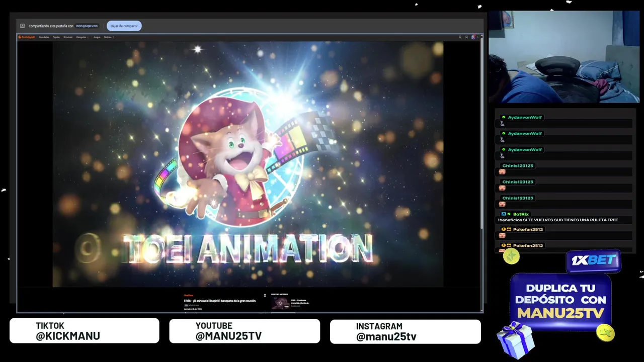The height and width of the screenshot is (362, 644).
Task: Open the meet.google.com link chip
Action: 87,26
